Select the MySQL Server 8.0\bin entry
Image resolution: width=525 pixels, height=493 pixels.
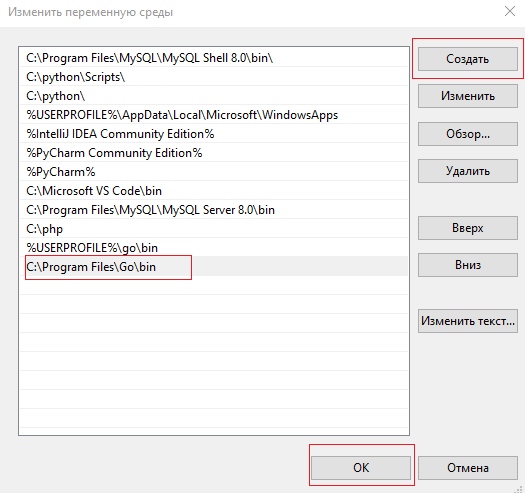point(214,210)
